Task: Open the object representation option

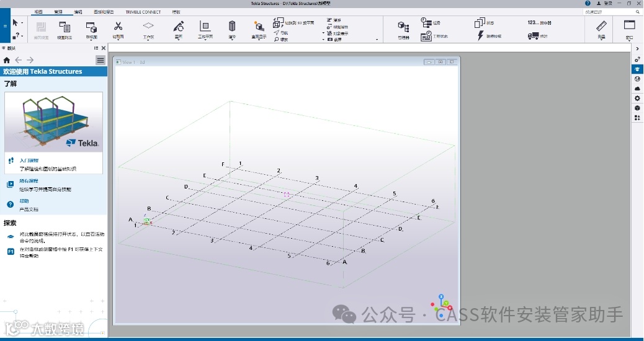Action: click(338, 33)
